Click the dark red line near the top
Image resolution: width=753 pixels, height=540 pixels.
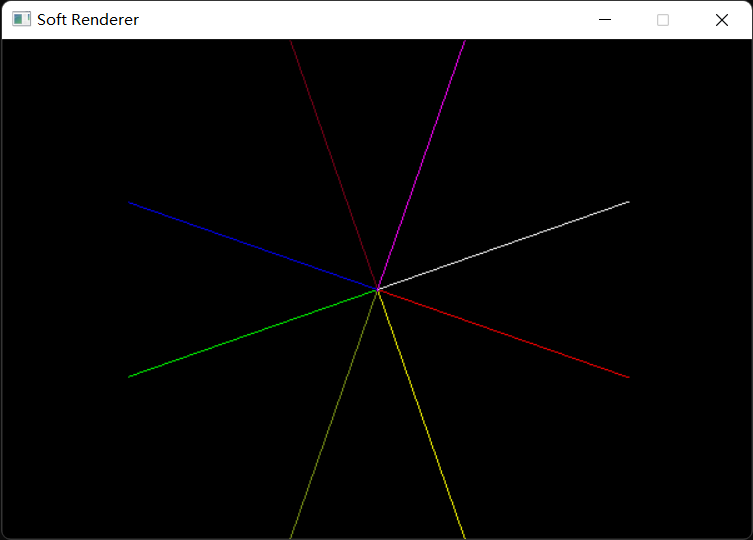pos(334,165)
